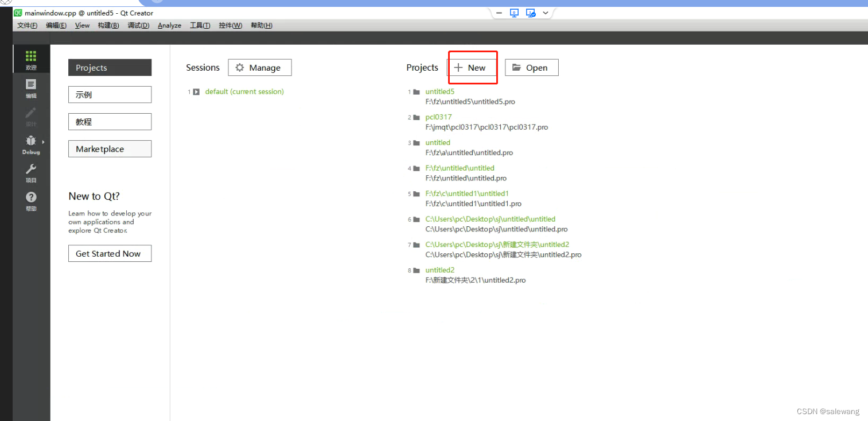Select the Projects tab button
This screenshot has height=421, width=868.
coord(110,68)
